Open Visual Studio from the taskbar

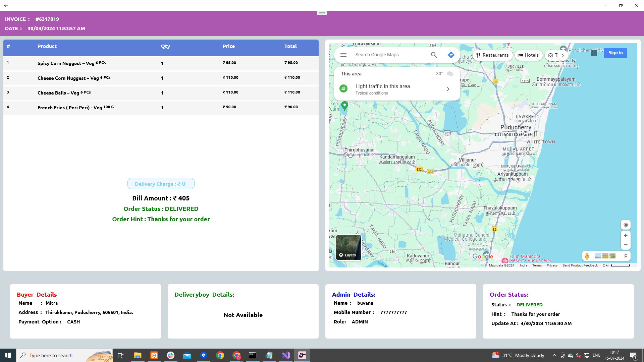286,355
